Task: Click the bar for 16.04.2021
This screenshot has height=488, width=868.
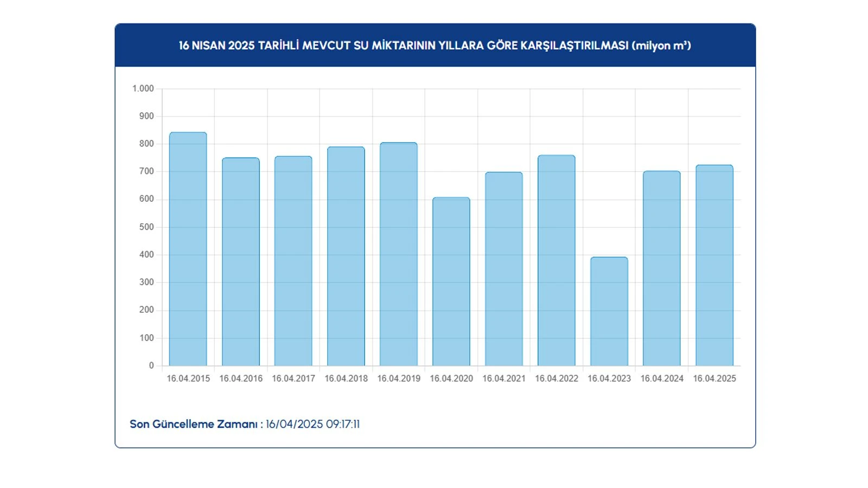Action: [x=503, y=269]
